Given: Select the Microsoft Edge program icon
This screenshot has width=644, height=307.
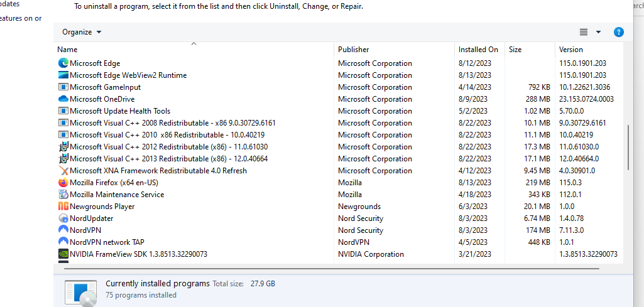Looking at the screenshot, I should coord(63,63).
